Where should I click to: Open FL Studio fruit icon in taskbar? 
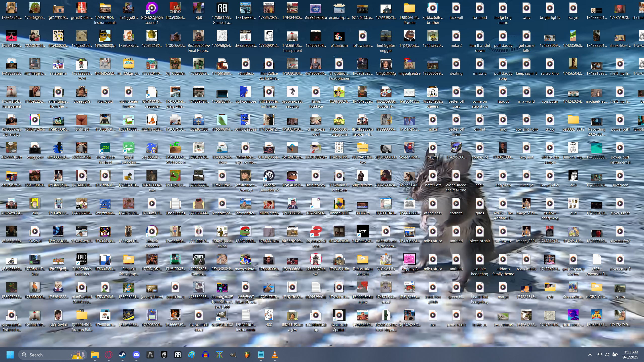[247, 355]
